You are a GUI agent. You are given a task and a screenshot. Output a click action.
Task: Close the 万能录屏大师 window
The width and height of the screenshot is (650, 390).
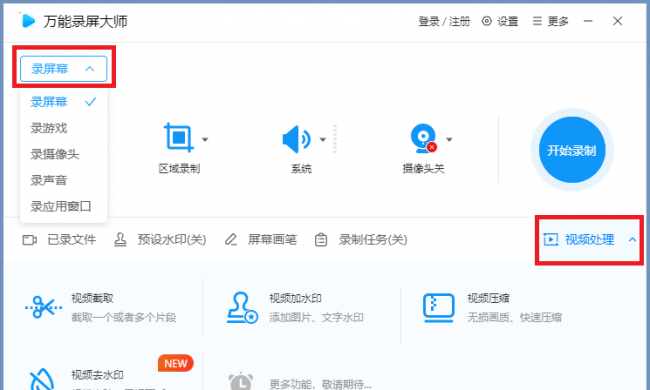(618, 21)
